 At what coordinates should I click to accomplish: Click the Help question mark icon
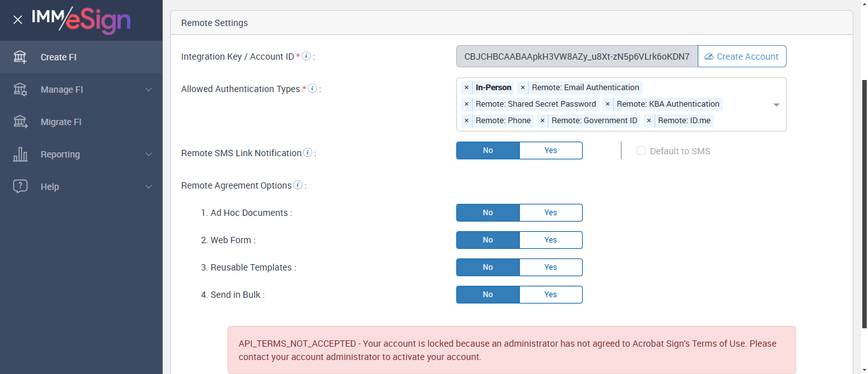point(20,187)
